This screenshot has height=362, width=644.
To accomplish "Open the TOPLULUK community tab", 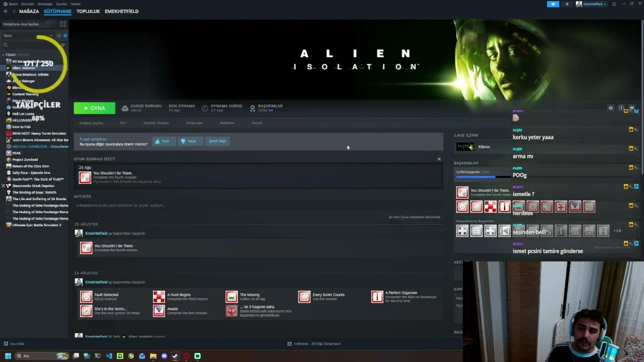I will [x=88, y=11].
